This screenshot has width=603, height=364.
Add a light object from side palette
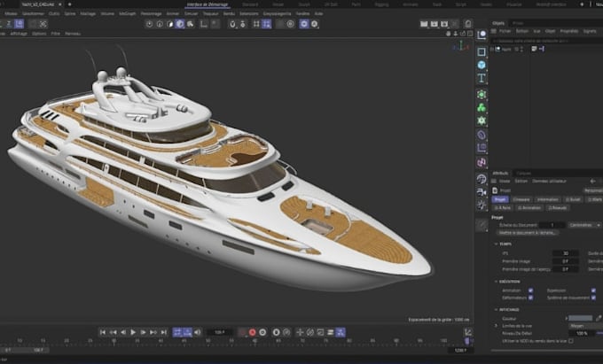tap(482, 205)
